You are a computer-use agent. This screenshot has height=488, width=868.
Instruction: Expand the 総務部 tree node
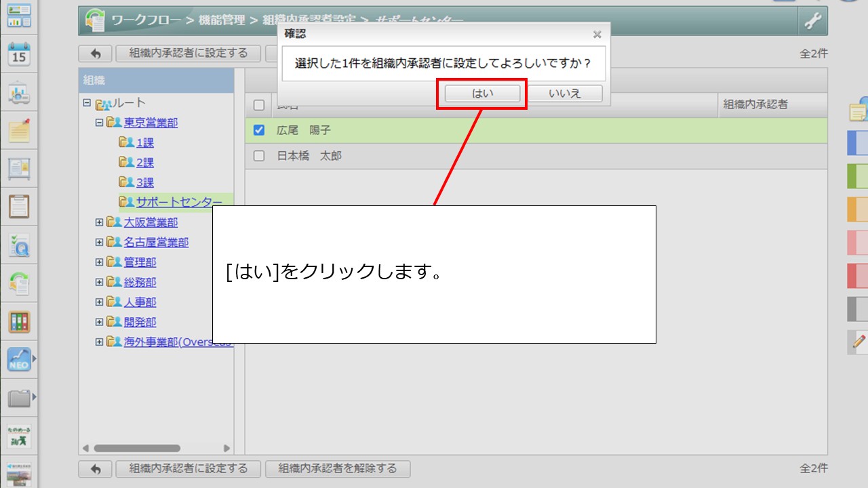99,282
